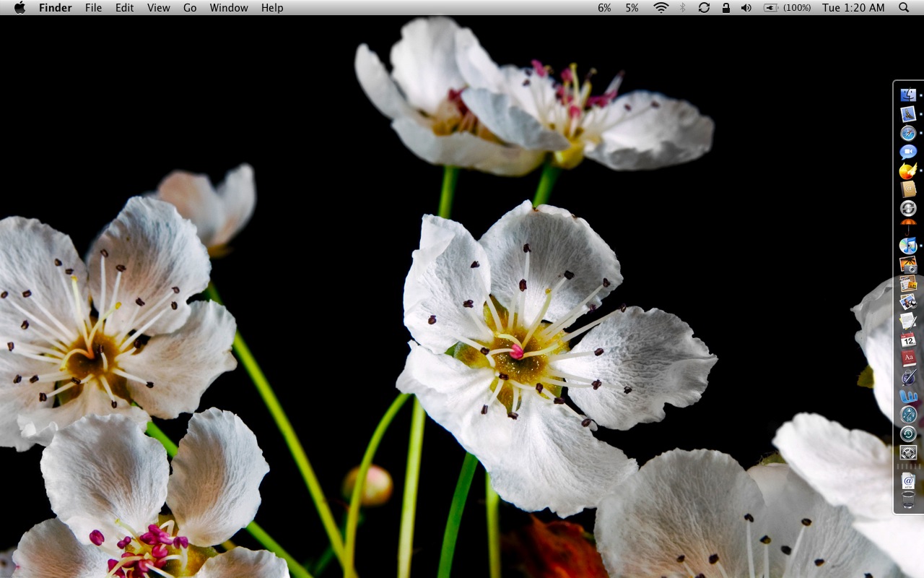Open the Wi-Fi status menu

[x=661, y=8]
